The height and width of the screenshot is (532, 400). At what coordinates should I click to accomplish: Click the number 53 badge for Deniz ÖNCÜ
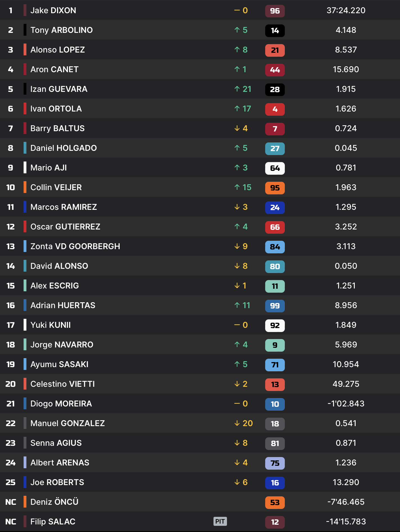click(275, 503)
